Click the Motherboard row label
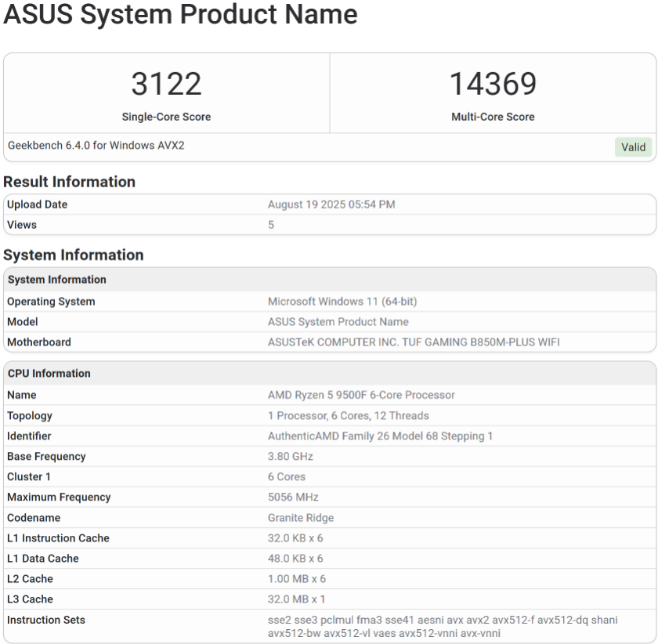The image size is (658, 644). (x=39, y=342)
